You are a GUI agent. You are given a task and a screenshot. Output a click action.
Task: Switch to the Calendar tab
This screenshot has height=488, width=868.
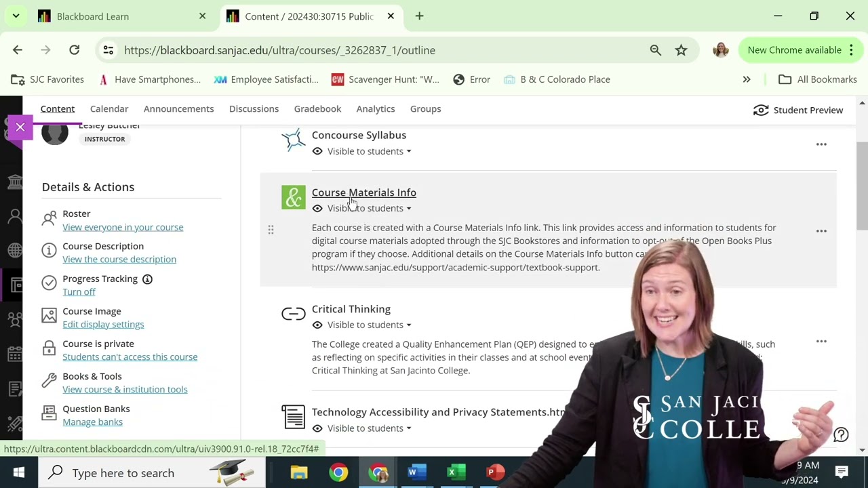[109, 108]
